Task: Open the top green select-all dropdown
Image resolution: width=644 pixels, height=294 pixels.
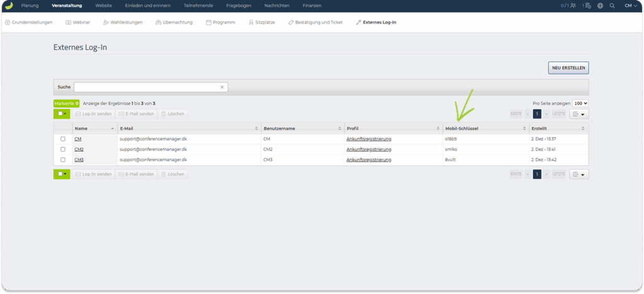Action: [x=62, y=114]
